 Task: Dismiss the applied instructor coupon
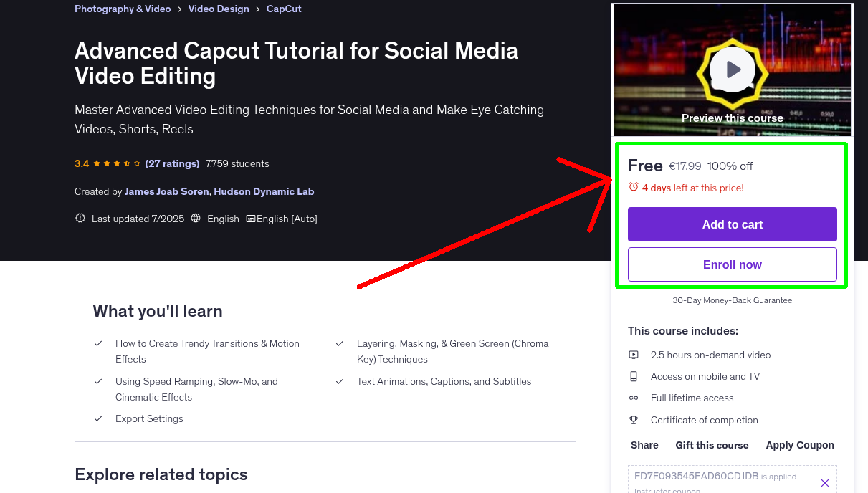coord(824,482)
